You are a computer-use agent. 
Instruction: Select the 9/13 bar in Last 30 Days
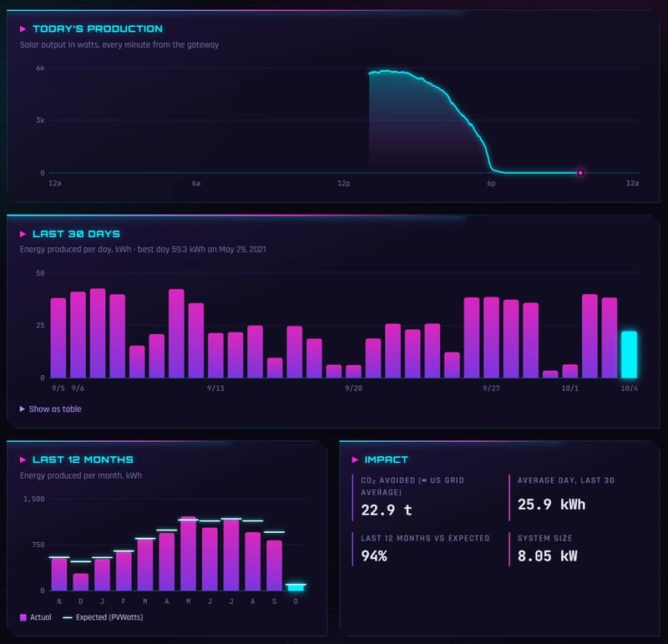(x=215, y=356)
